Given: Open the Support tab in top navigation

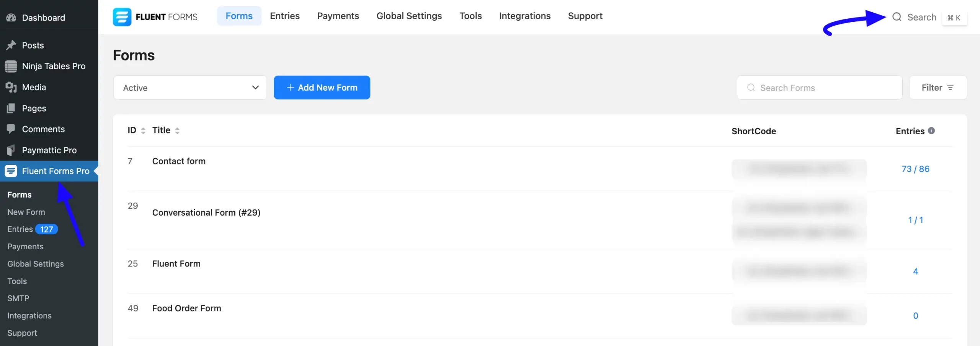Looking at the screenshot, I should click(x=585, y=16).
